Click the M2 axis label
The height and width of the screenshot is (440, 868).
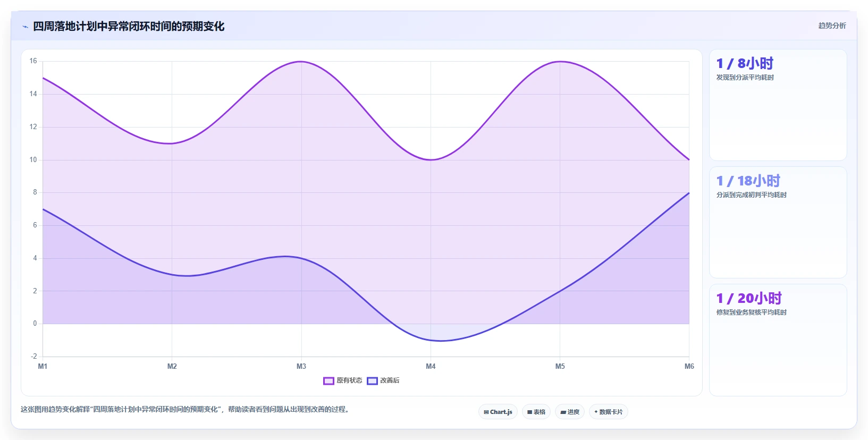172,366
